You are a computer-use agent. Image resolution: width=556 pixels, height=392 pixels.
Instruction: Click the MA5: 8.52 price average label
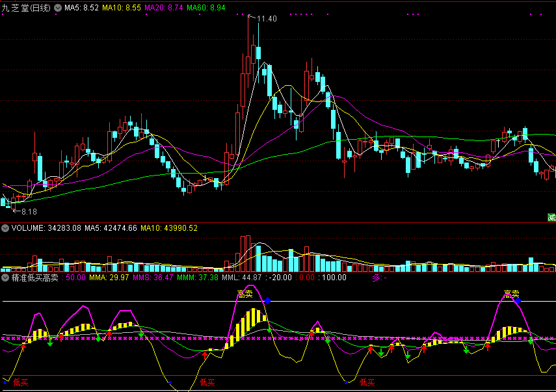point(81,8)
